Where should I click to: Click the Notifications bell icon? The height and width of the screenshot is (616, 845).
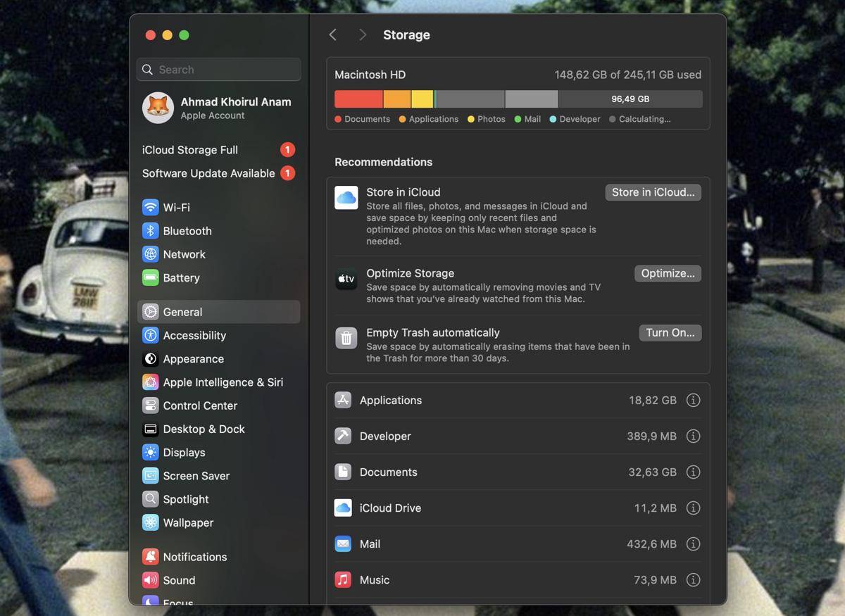click(150, 557)
